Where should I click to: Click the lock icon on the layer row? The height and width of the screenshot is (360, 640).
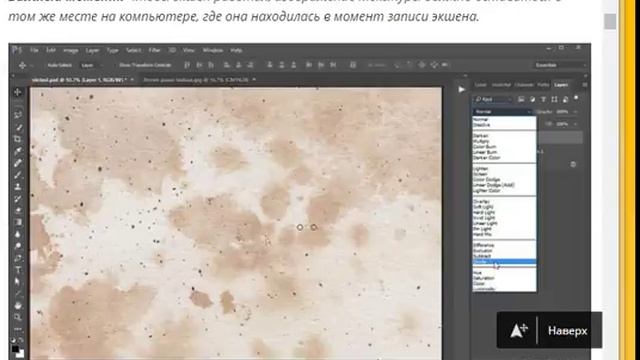[x=573, y=164]
